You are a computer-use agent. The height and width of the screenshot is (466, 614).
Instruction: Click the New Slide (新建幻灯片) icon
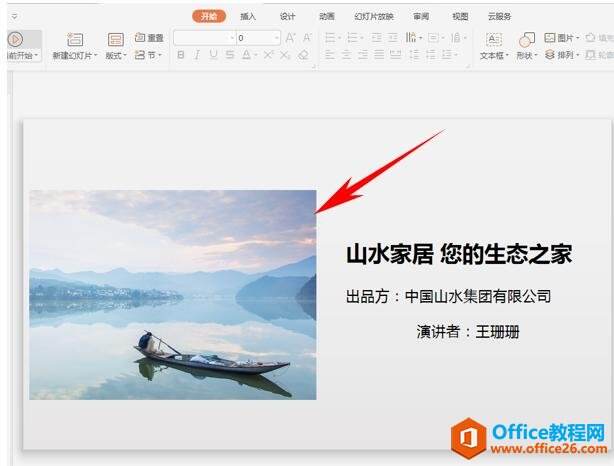(x=75, y=40)
